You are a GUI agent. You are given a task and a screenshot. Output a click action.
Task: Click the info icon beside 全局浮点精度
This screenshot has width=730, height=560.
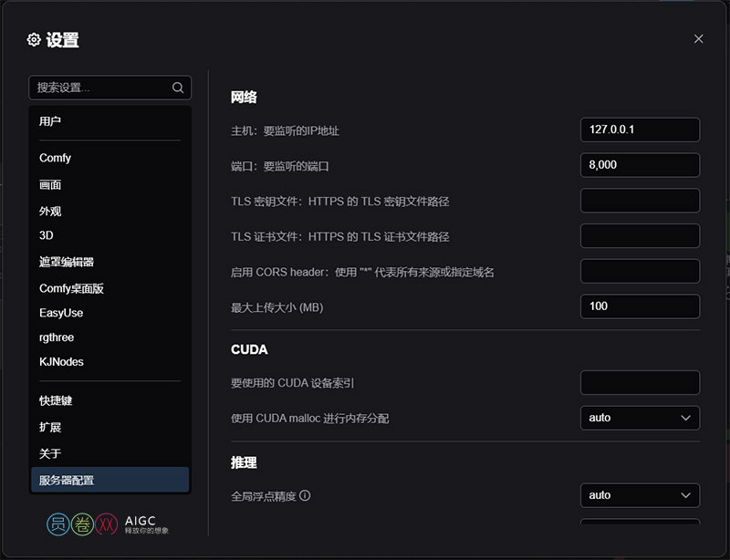tap(305, 496)
